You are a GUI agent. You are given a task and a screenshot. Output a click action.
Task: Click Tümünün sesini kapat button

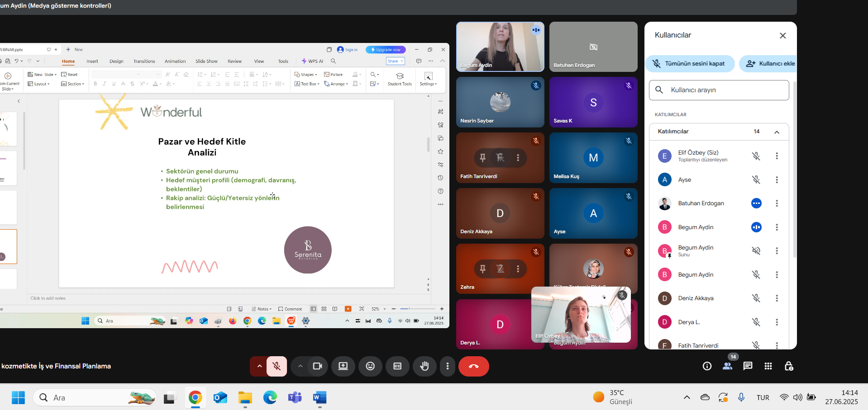[x=690, y=64]
